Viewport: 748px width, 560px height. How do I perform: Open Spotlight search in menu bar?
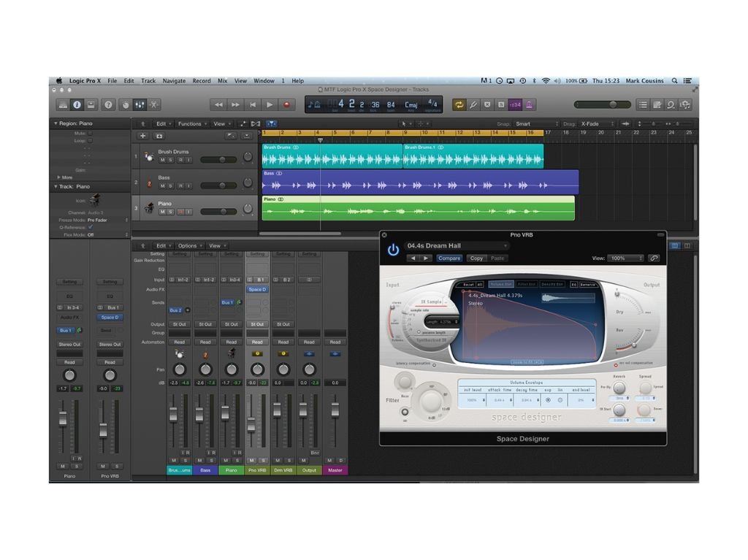(674, 80)
